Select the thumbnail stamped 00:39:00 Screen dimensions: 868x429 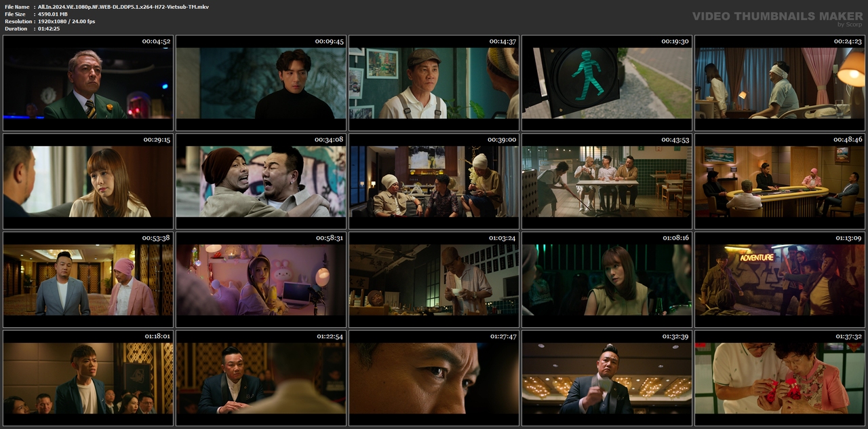pyautogui.click(x=434, y=181)
